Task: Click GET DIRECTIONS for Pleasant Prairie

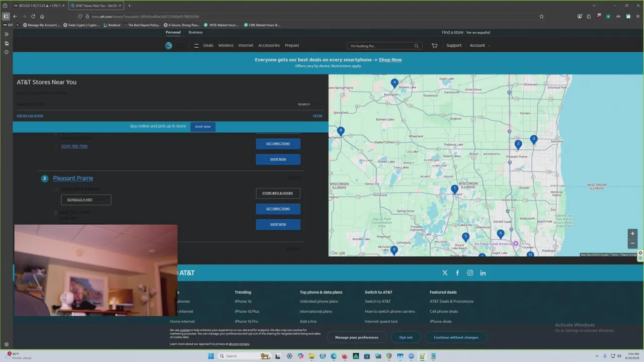Action: [x=278, y=209]
